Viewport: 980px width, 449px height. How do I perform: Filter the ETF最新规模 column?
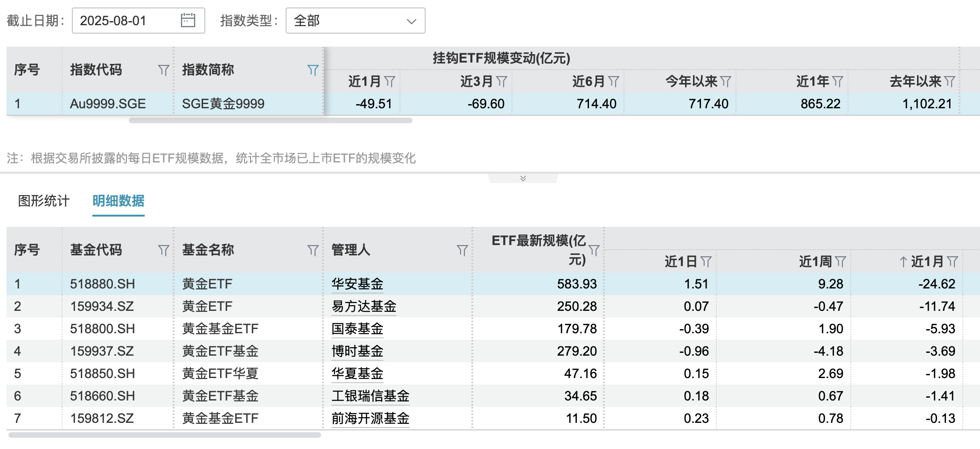(594, 250)
